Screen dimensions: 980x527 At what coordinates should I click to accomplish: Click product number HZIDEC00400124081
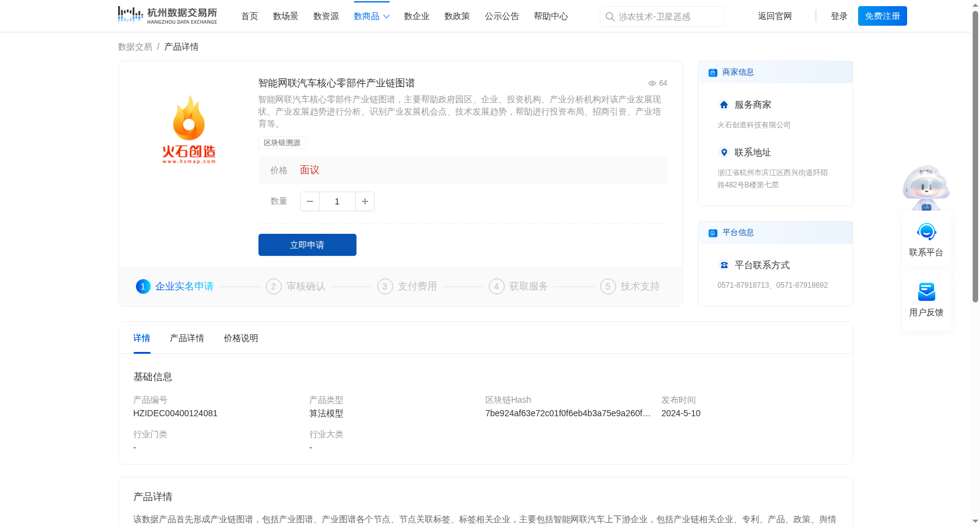point(176,413)
